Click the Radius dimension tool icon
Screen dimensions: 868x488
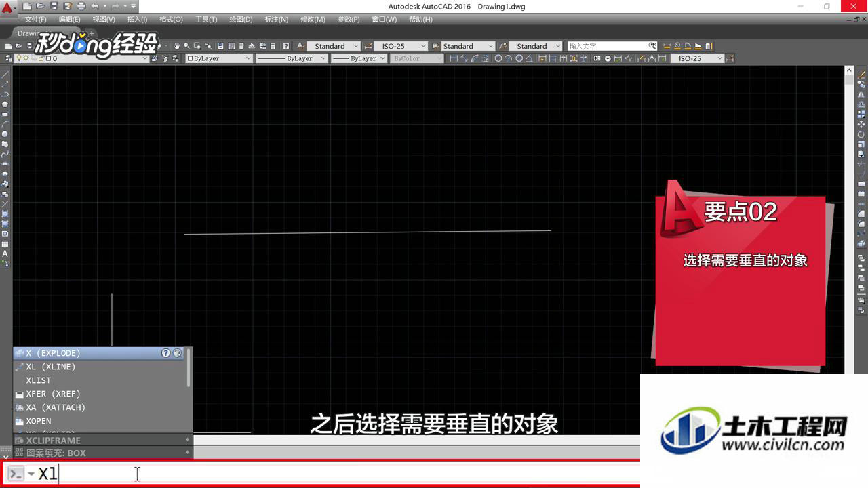[x=498, y=58]
